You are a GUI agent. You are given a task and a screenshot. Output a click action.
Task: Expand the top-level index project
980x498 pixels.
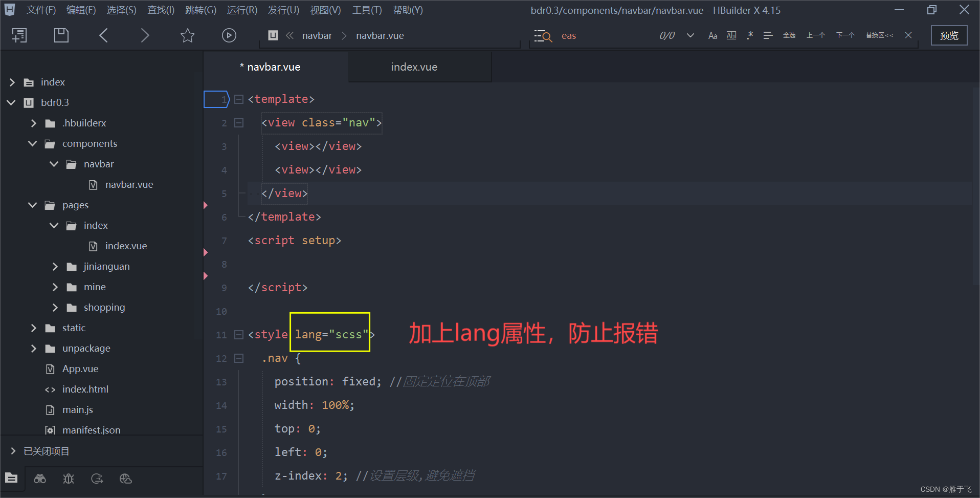[12, 82]
